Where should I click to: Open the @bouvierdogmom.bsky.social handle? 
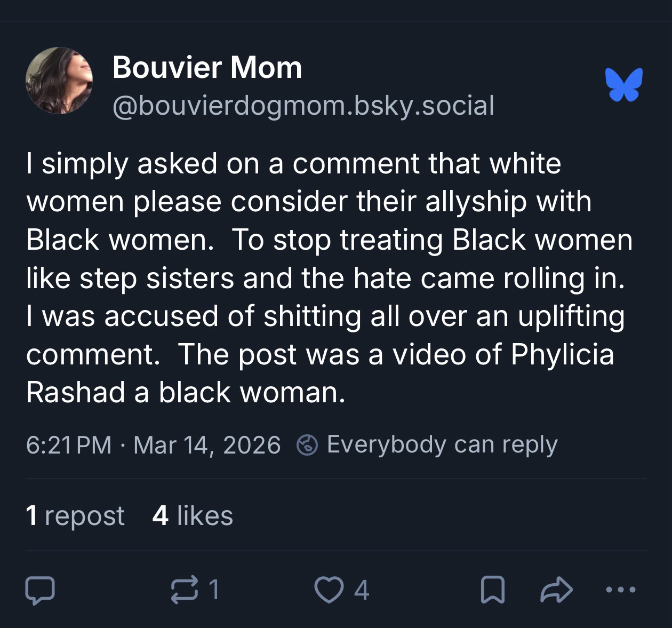303,105
